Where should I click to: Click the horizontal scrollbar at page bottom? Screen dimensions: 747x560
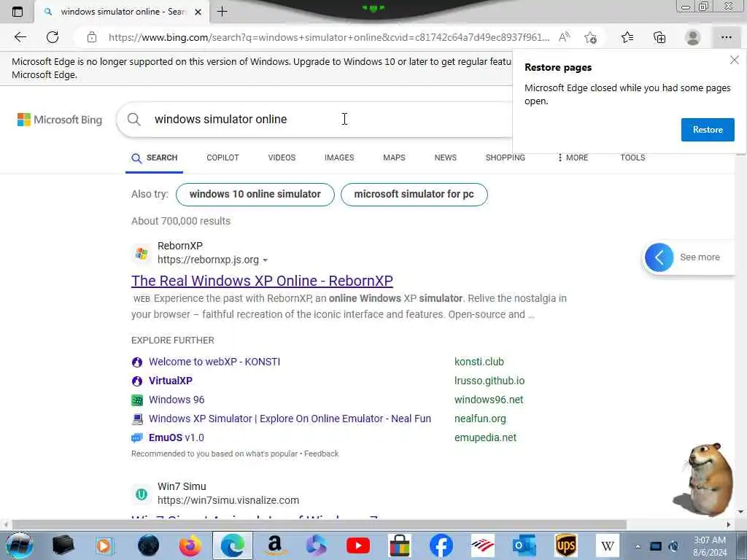coord(320,524)
